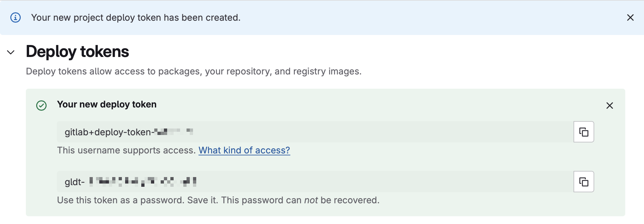Dismiss the deploy token created banner
This screenshot has width=644, height=224.
tap(630, 17)
